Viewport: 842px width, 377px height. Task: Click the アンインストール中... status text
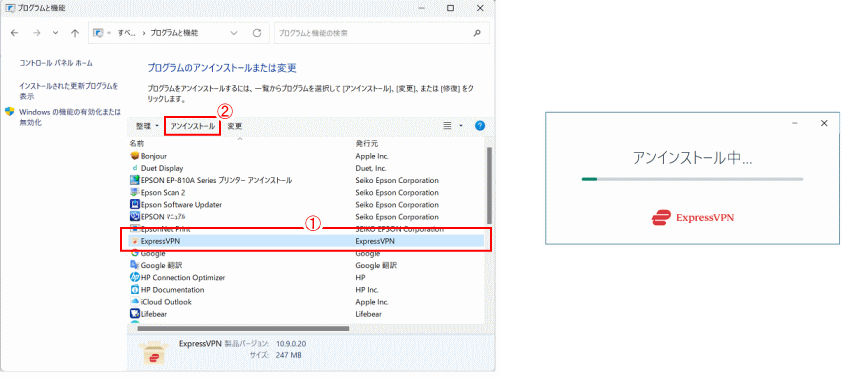pos(692,158)
